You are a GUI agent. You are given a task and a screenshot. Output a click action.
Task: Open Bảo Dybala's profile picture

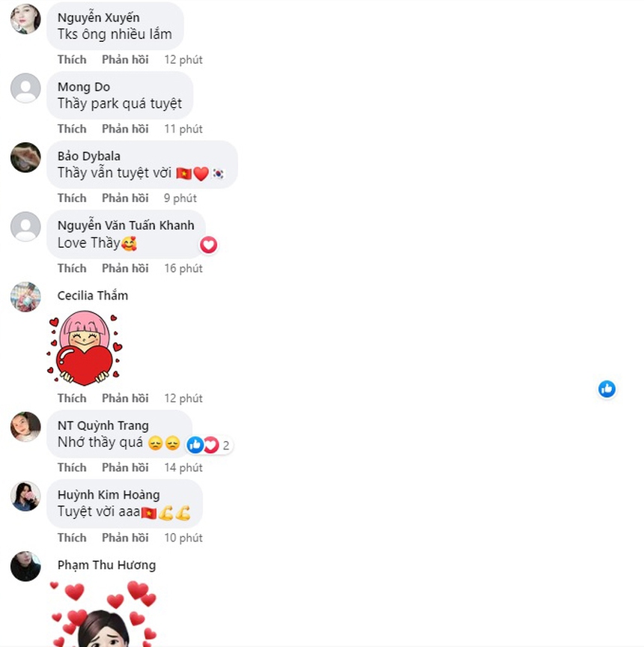tap(25, 157)
